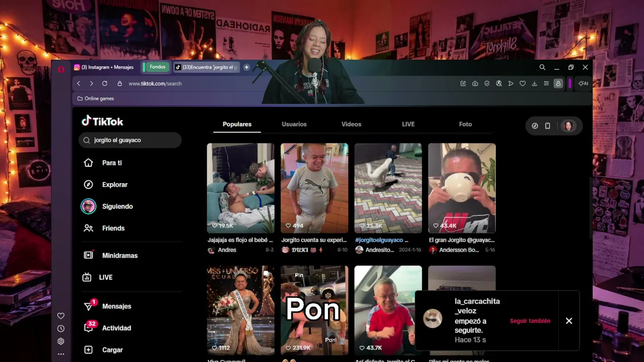Open the get app phone icon
Image resolution: width=644 pixels, height=362 pixels.
point(547,126)
